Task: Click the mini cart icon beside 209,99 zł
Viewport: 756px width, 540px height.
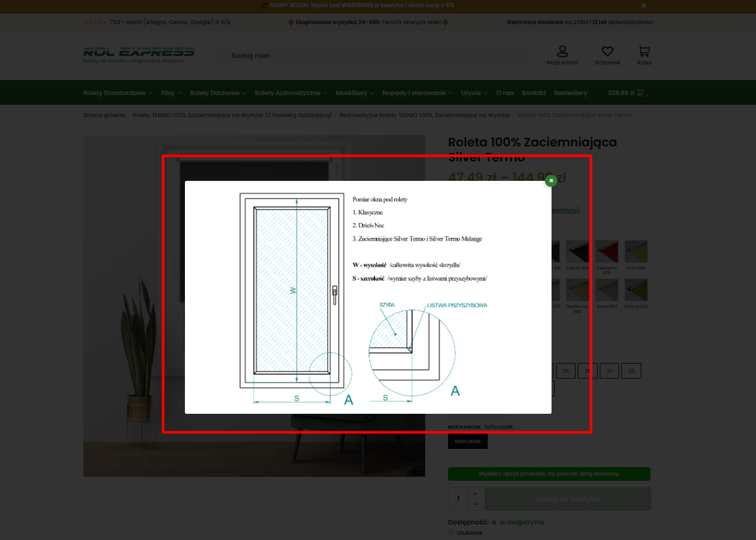Action: tap(641, 93)
